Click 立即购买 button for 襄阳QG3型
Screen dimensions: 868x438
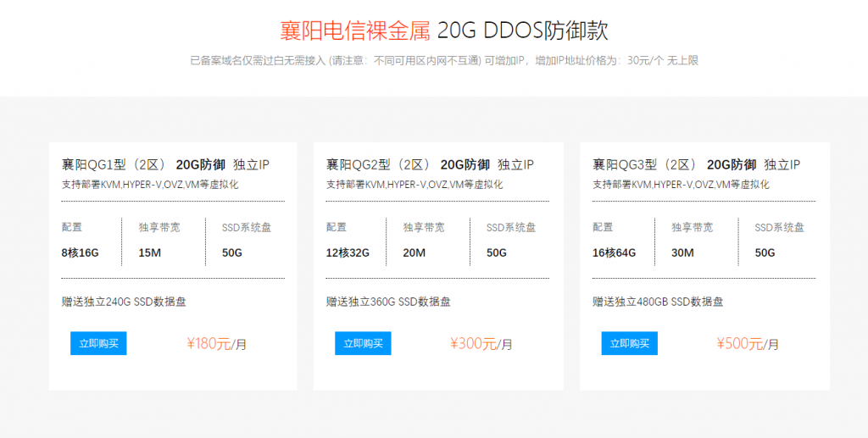pos(630,343)
